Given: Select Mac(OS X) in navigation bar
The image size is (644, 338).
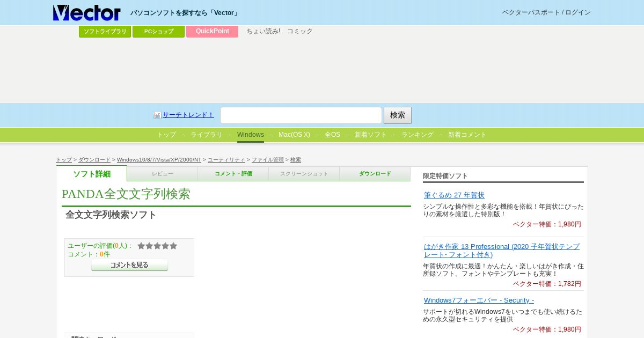Looking at the screenshot, I should point(294,135).
